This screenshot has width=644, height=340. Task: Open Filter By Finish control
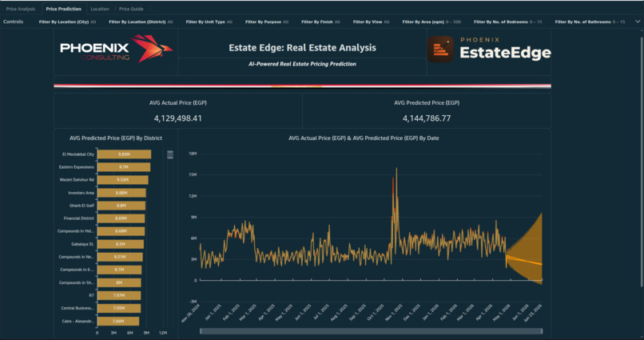click(x=320, y=22)
